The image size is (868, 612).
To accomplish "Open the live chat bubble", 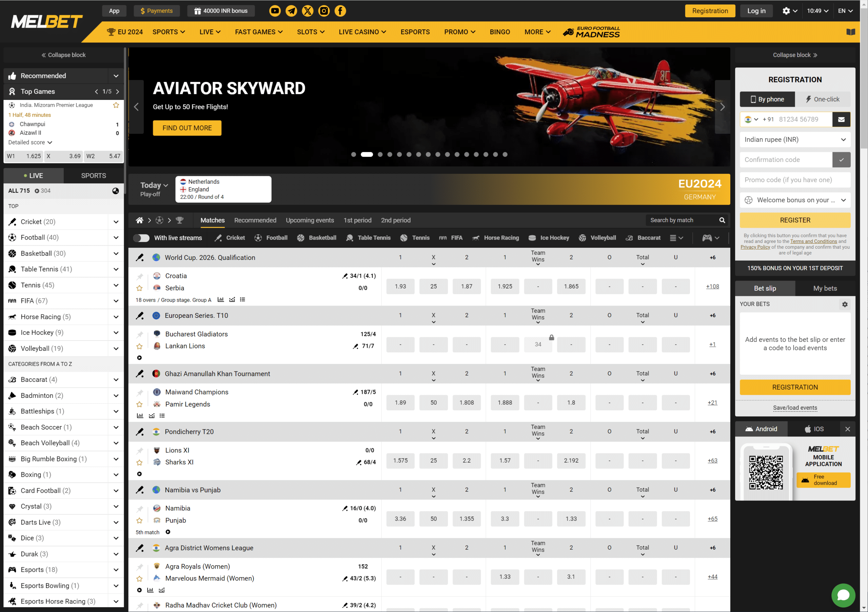I will (x=844, y=595).
